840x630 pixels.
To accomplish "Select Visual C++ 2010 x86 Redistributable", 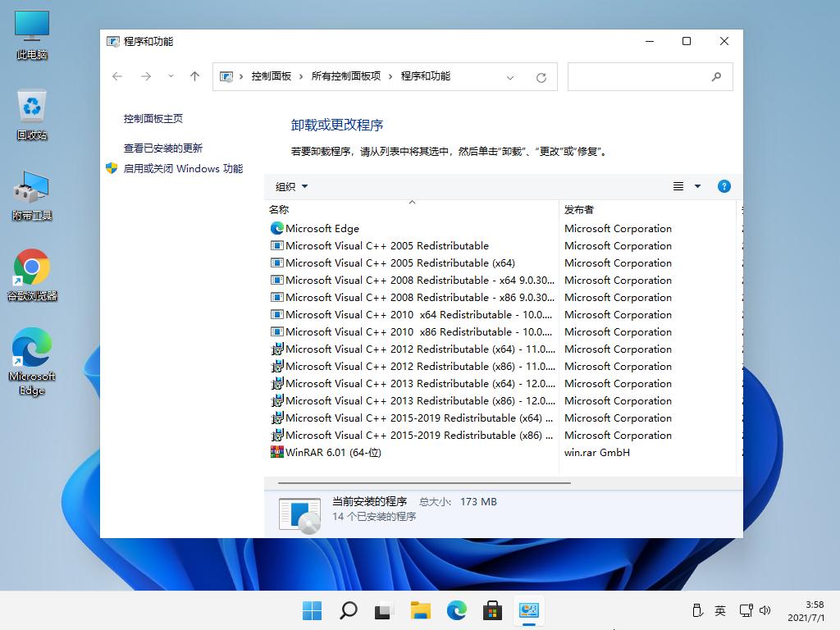I will coord(412,331).
